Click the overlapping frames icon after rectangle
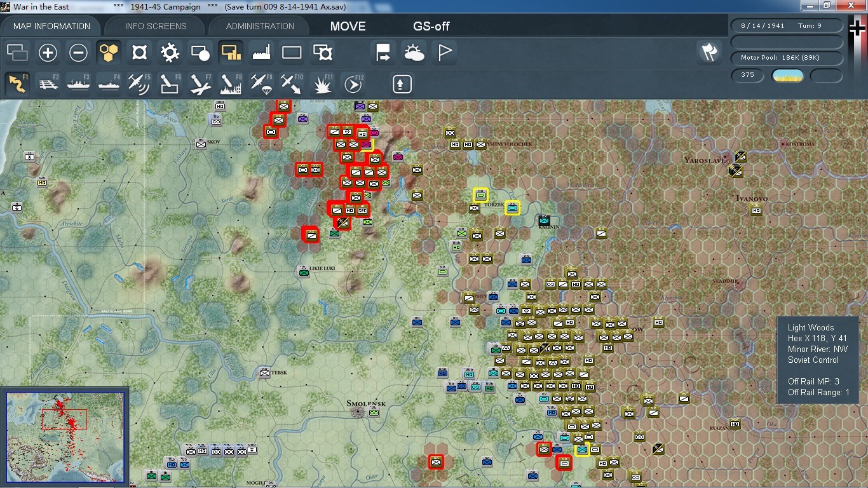 click(x=322, y=53)
